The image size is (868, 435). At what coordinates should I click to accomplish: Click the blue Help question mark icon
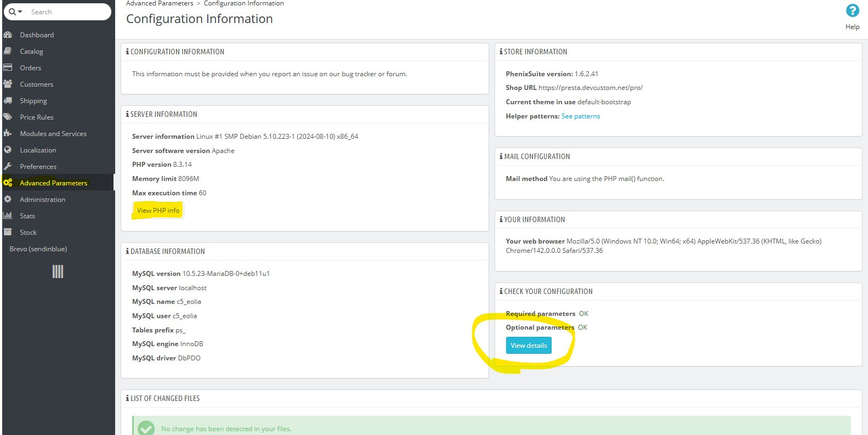coord(852,10)
